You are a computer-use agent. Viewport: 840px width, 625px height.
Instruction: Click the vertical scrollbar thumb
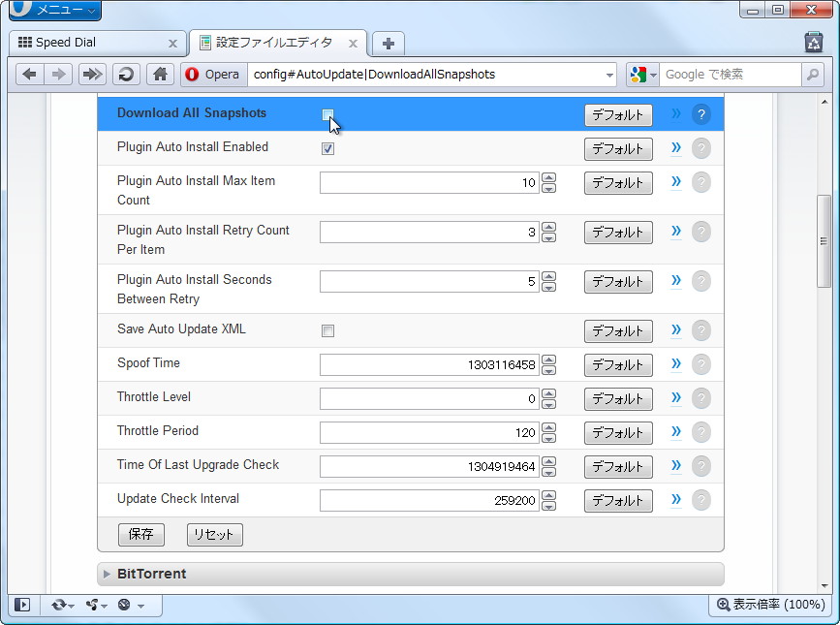[x=824, y=241]
